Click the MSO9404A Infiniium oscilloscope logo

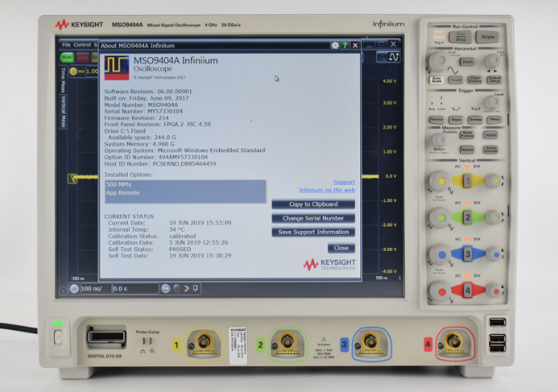pos(116,68)
